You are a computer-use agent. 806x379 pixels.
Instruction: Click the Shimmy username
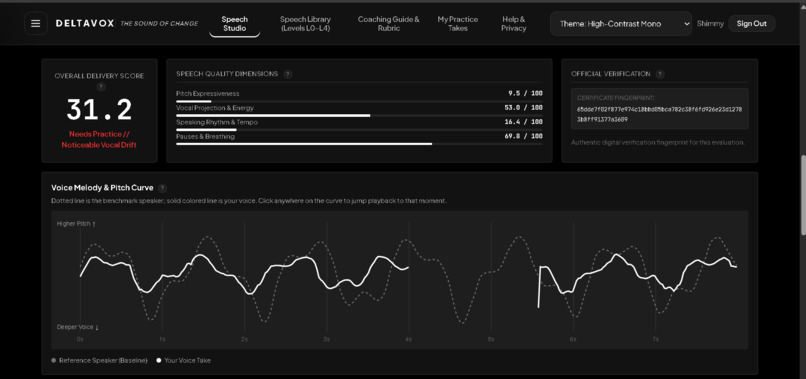(x=710, y=24)
